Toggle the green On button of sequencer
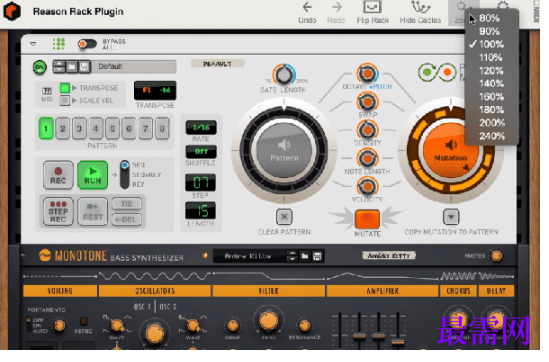The width and height of the screenshot is (549, 362). (x=40, y=67)
